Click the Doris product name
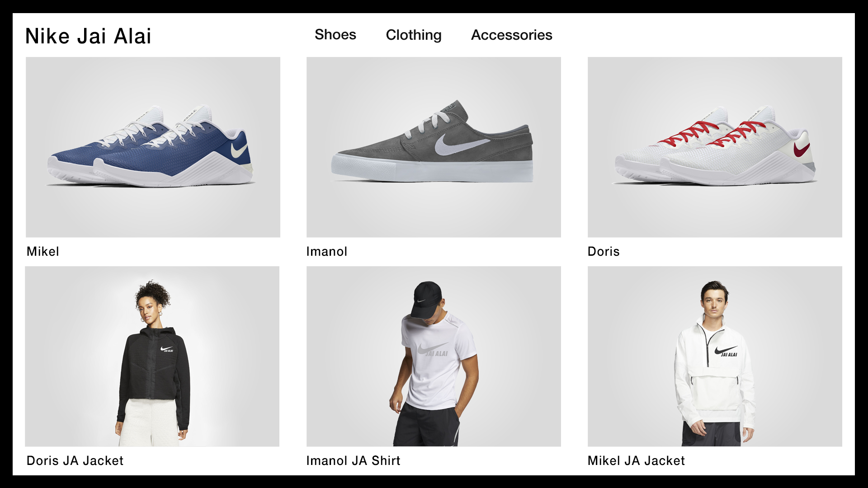 [604, 252]
